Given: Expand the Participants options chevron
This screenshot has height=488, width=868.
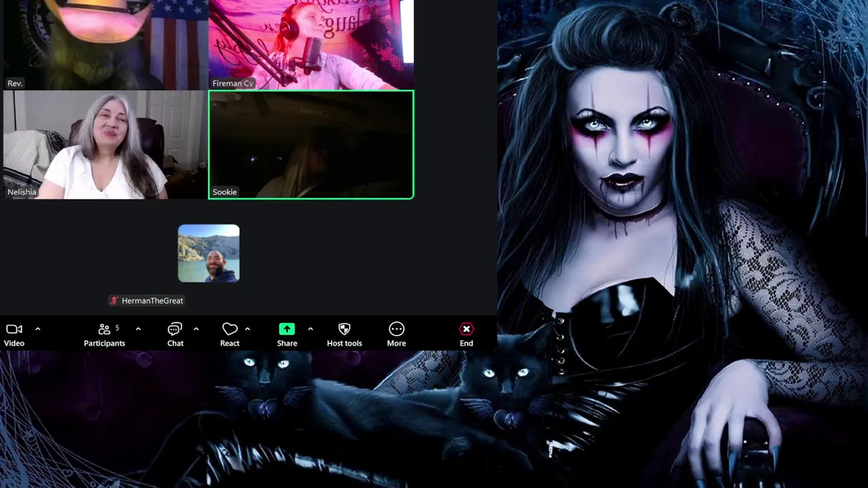Looking at the screenshot, I should coord(138,329).
